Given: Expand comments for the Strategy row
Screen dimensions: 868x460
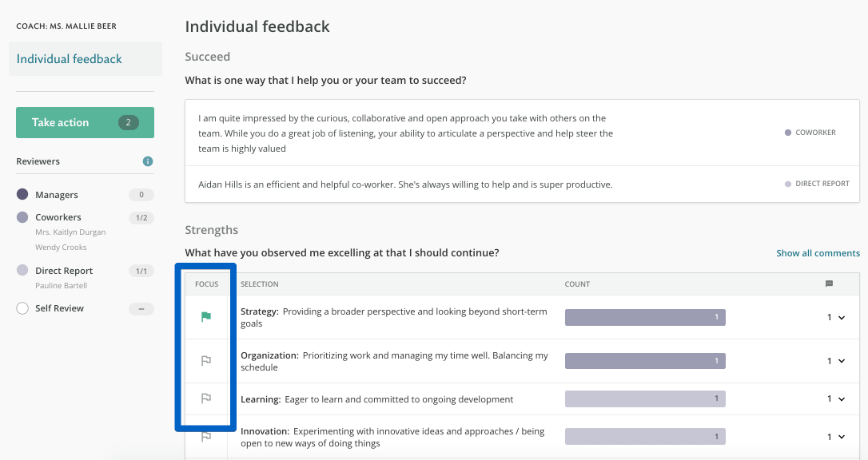Looking at the screenshot, I should click(x=841, y=316).
